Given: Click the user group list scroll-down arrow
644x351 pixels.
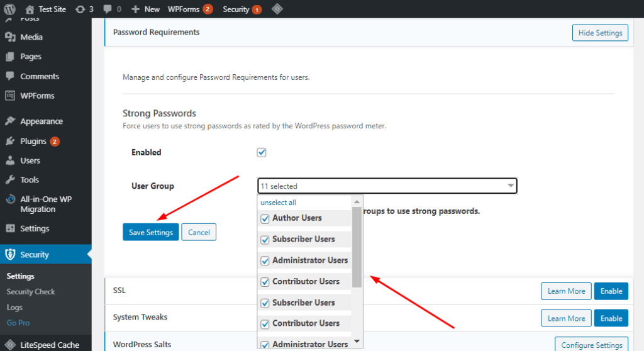Looking at the screenshot, I should pyautogui.click(x=357, y=341).
